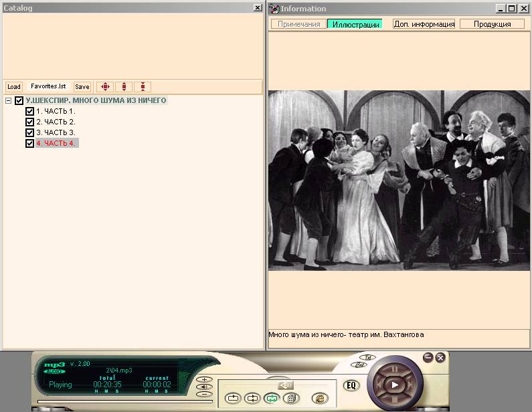This screenshot has width=532, height=412.
Task: Click the inward vertical arrows collapse icon
Action: coord(143,87)
